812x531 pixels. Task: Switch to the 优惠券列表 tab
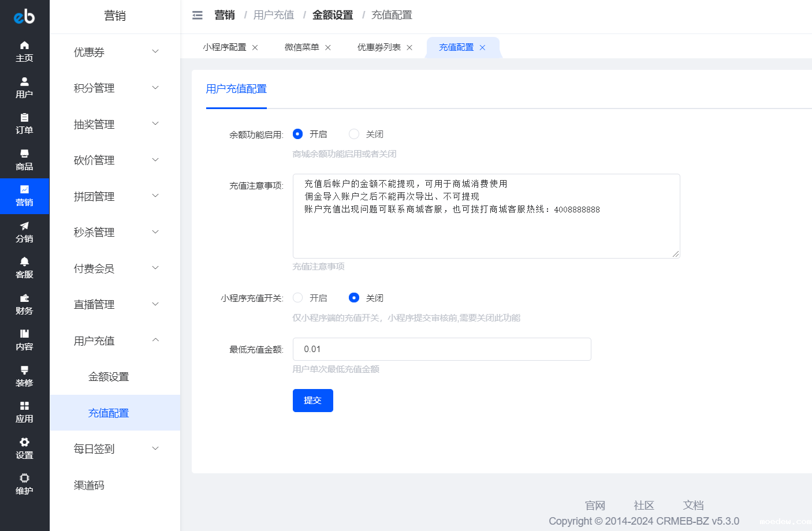[379, 47]
